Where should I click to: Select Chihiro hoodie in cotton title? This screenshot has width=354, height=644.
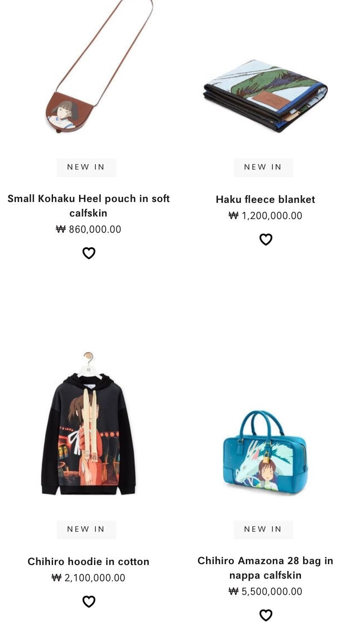click(88, 562)
